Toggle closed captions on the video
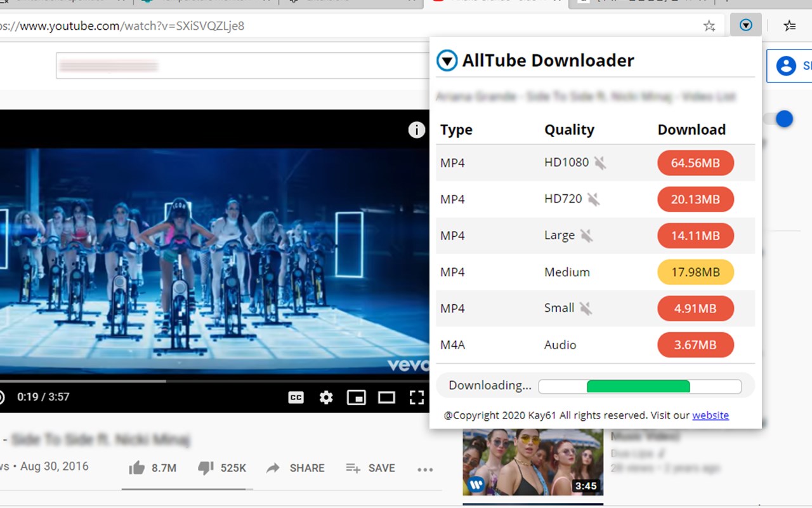The width and height of the screenshot is (812, 508). click(x=296, y=398)
